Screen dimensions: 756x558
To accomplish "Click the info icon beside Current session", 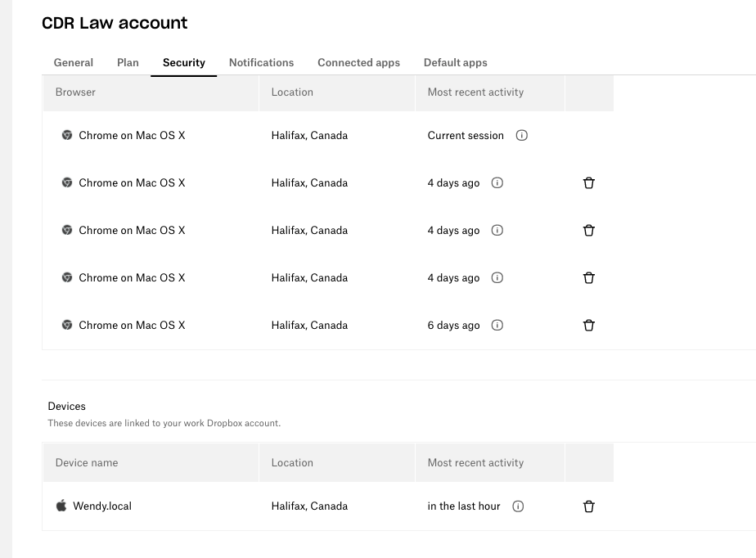I will point(521,136).
